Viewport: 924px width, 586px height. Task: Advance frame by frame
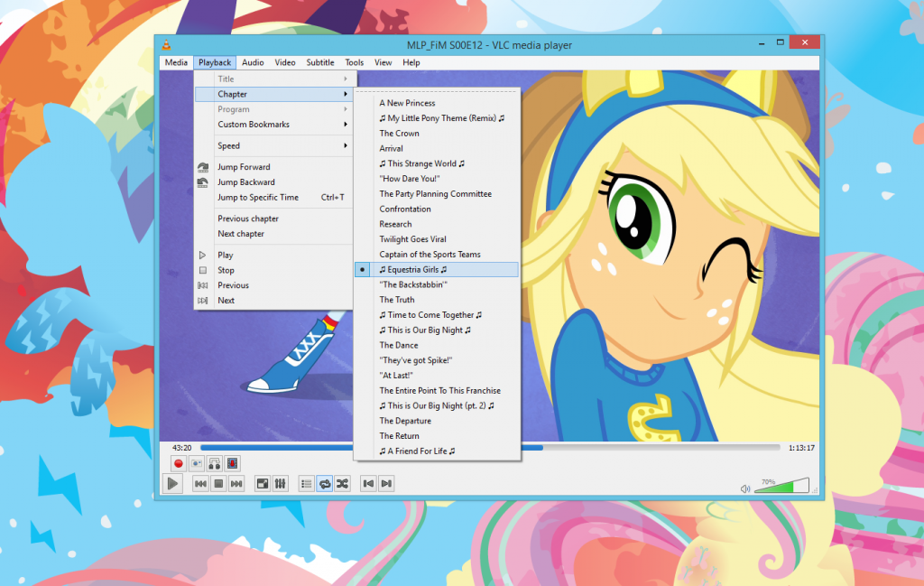point(233,463)
